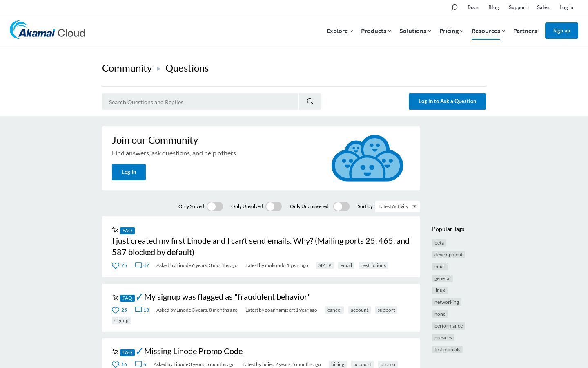Click the billing tag on the promo code question
The image size is (588, 368).
[x=338, y=364]
